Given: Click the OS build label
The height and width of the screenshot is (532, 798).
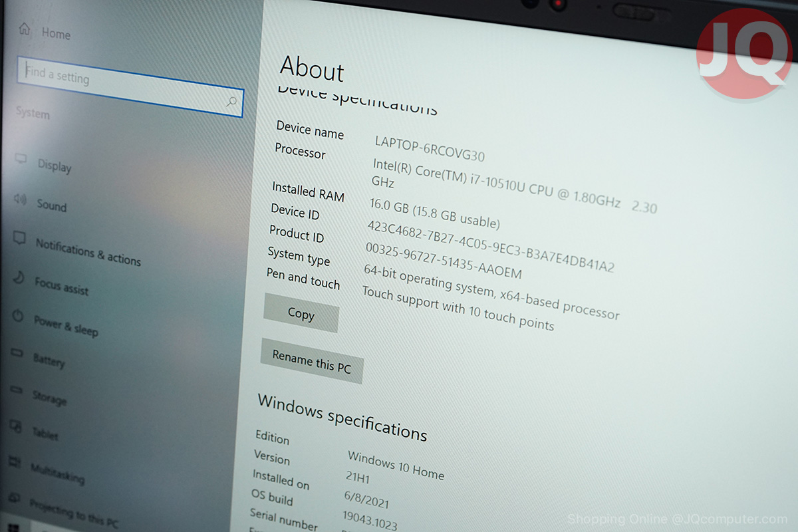Looking at the screenshot, I should pos(271,497).
